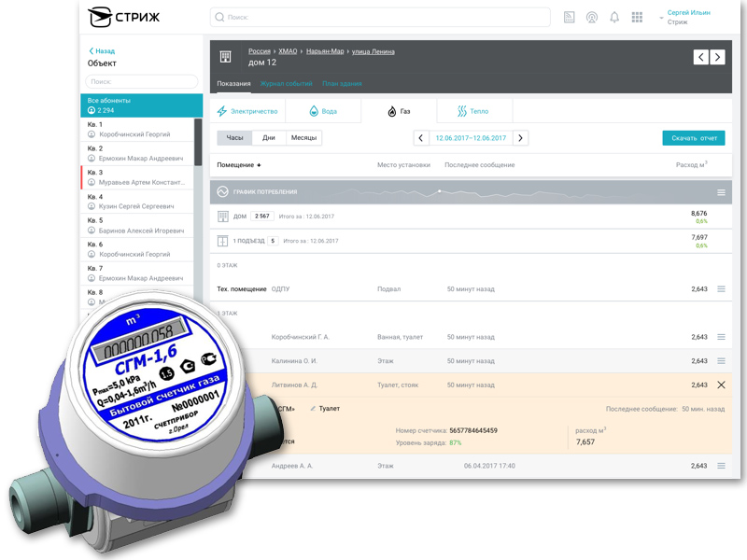Image resolution: width=747 pixels, height=560 pixels.
Task: Go to previous object arrow
Action: [701, 57]
